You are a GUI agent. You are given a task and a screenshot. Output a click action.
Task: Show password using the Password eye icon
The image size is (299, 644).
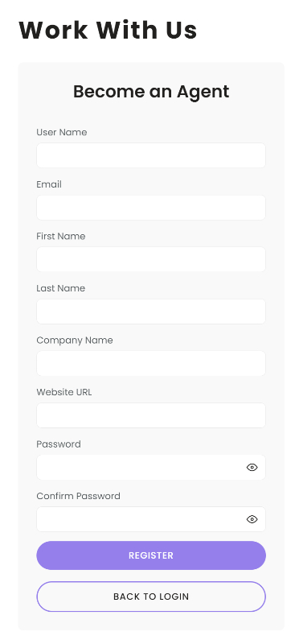(x=252, y=467)
